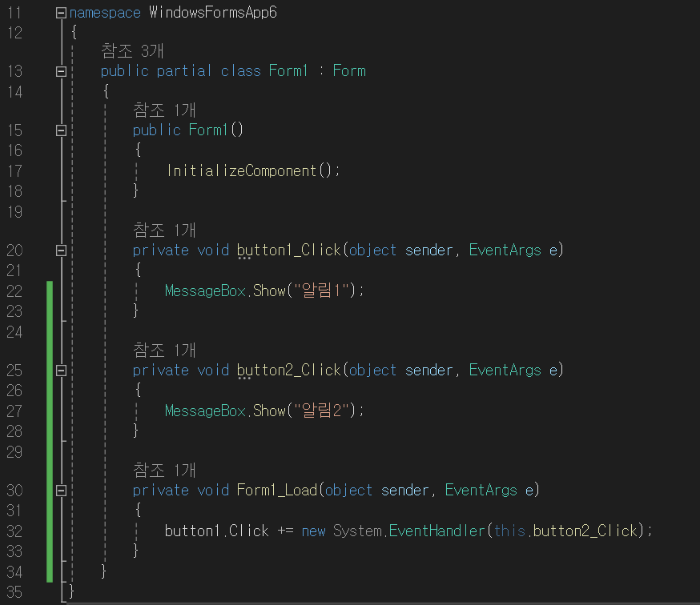Click the Form base class name on line 13
This screenshot has height=605, width=700.
[349, 70]
